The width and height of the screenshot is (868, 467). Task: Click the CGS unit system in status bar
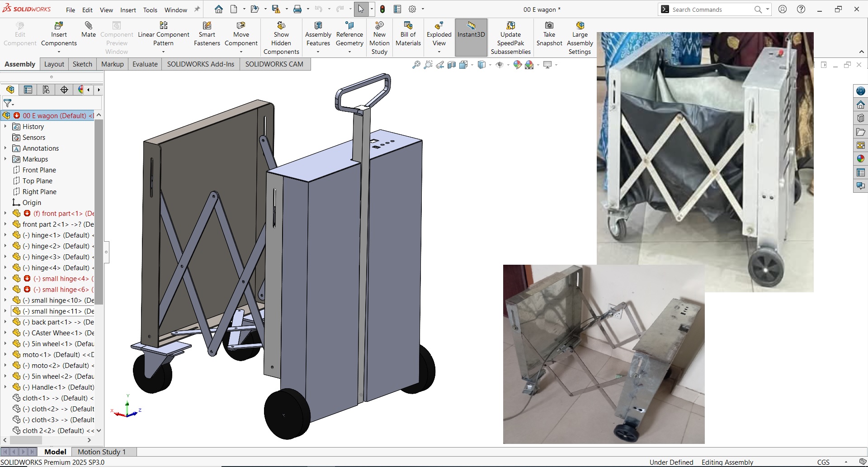(823, 462)
